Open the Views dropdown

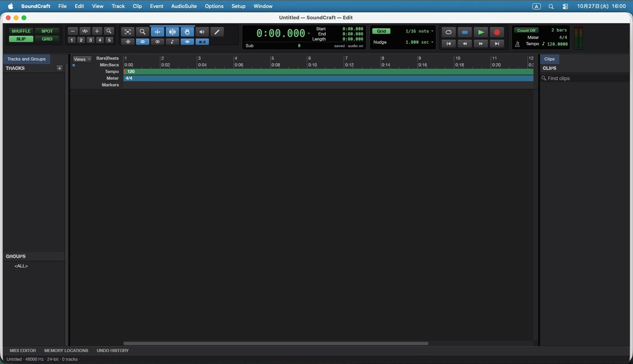[x=82, y=59]
